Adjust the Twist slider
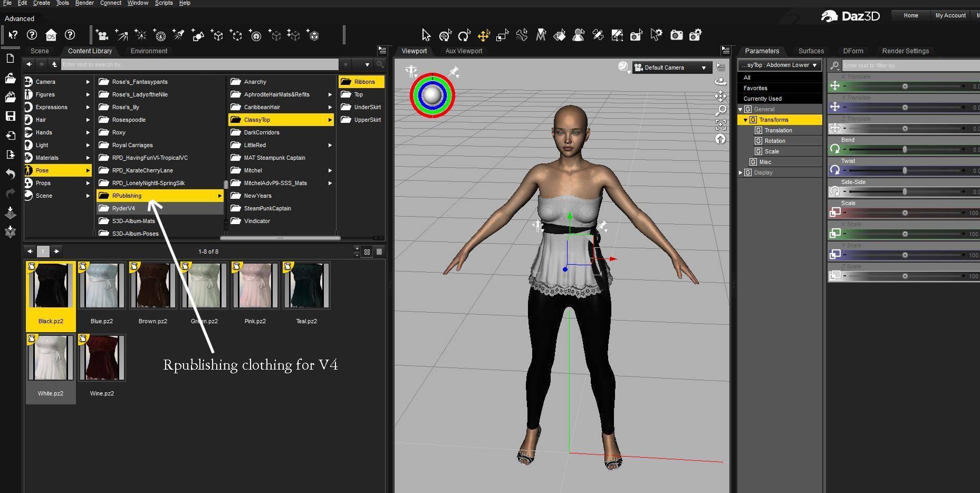Viewport: 980px width, 493px height. 905,171
